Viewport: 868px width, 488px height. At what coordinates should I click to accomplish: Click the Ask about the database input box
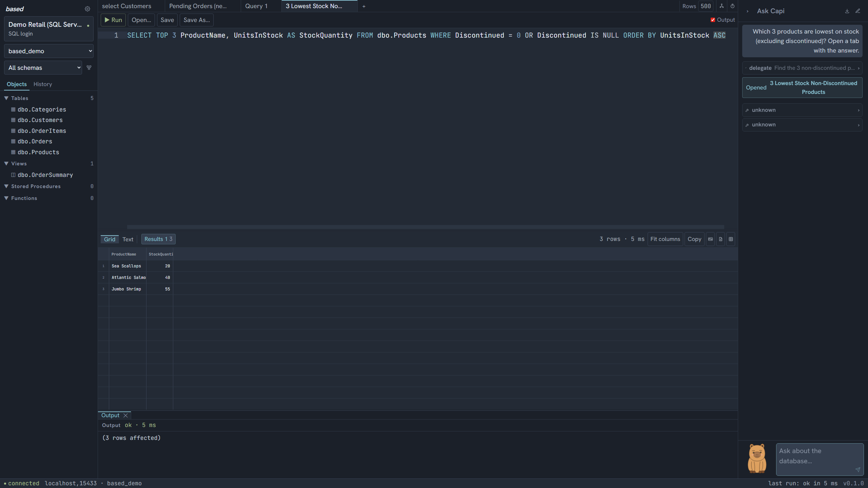[820, 459]
